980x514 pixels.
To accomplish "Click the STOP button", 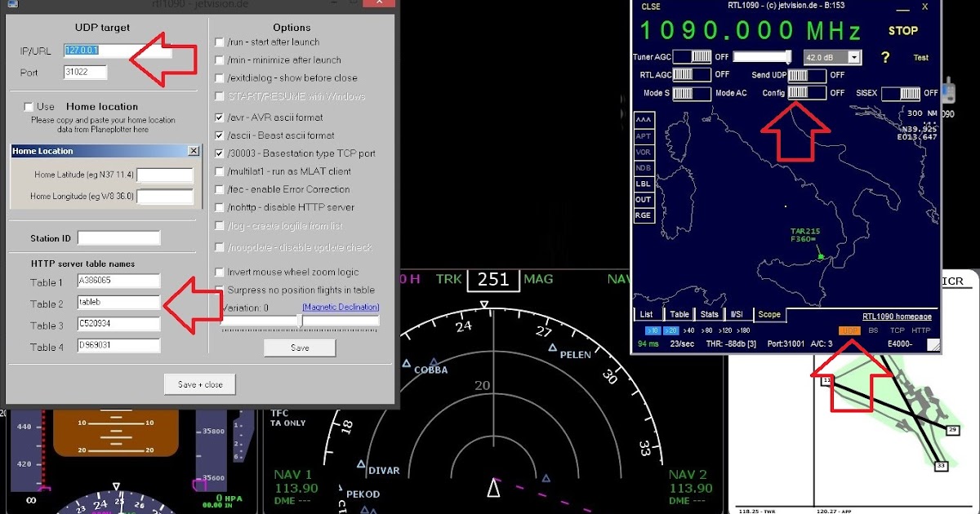I will 904,29.
